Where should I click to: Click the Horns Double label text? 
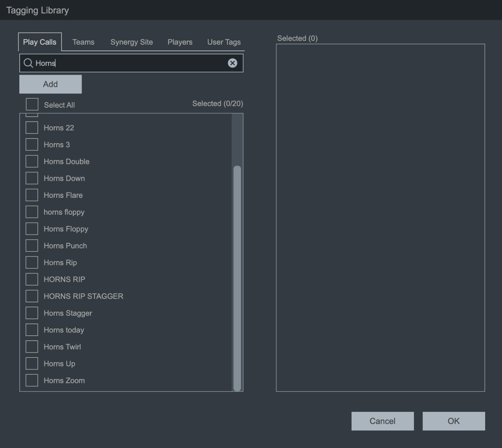pos(67,161)
